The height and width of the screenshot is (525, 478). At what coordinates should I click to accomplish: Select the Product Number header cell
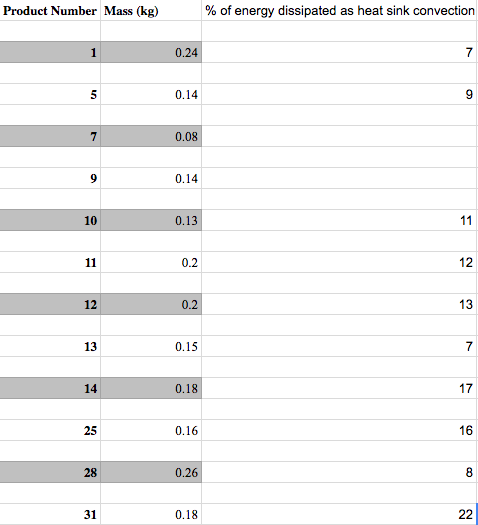coord(50,10)
